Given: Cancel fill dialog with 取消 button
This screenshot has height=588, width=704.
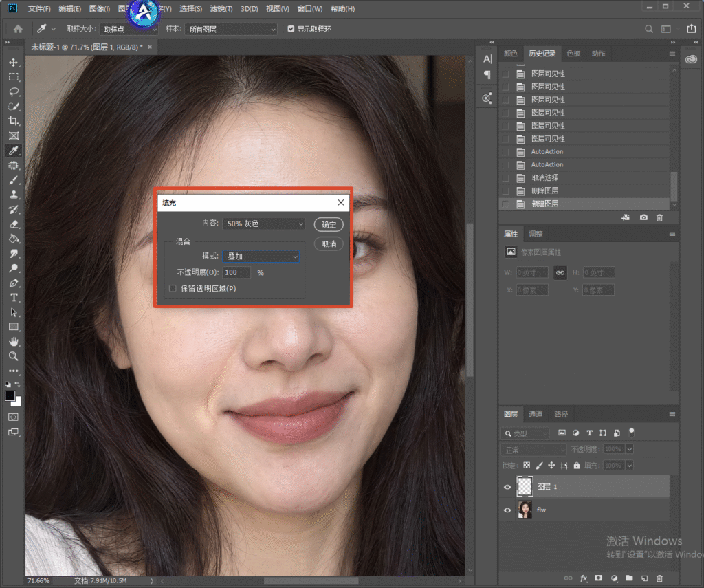Looking at the screenshot, I should point(329,243).
